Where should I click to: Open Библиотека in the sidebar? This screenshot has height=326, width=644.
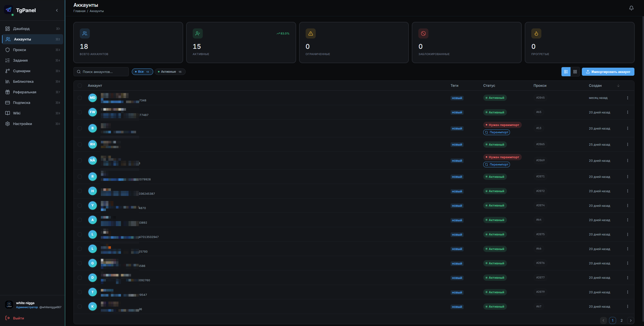[x=32, y=81]
